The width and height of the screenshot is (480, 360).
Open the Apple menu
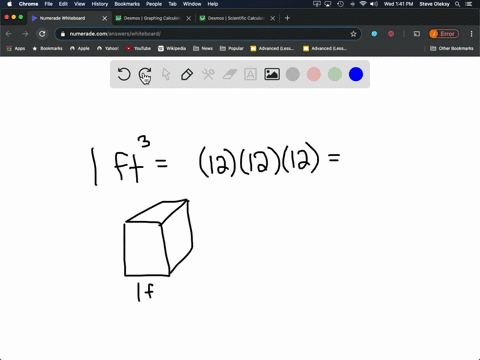pyautogui.click(x=9, y=4)
